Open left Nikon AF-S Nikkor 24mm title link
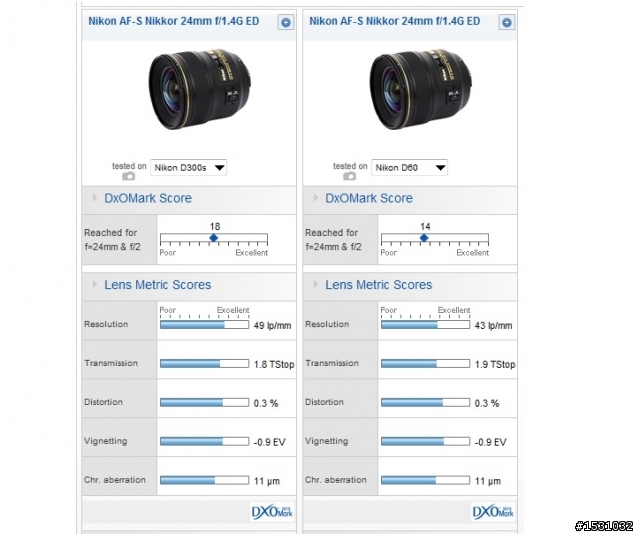Image resolution: width=640 pixels, height=534 pixels. tap(174, 21)
